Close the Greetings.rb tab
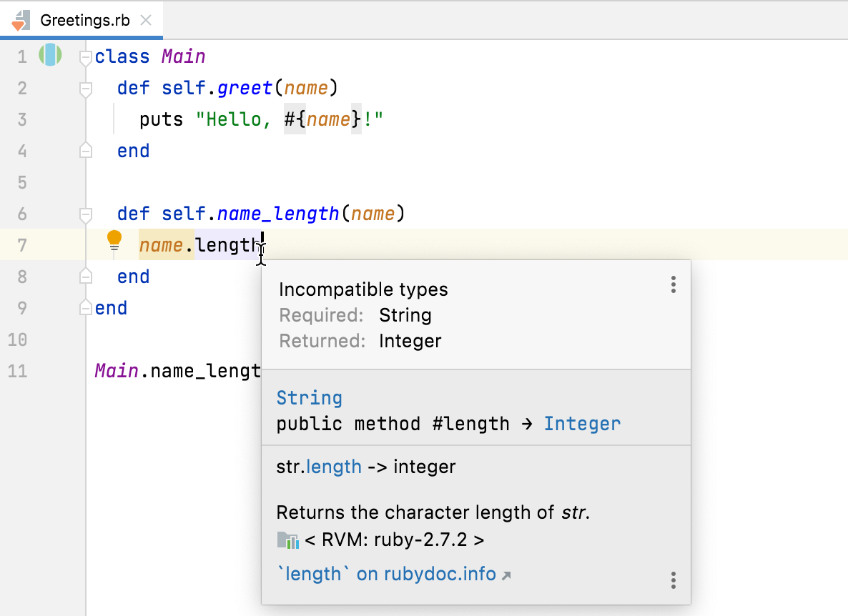This screenshot has height=616, width=848. 145,19
